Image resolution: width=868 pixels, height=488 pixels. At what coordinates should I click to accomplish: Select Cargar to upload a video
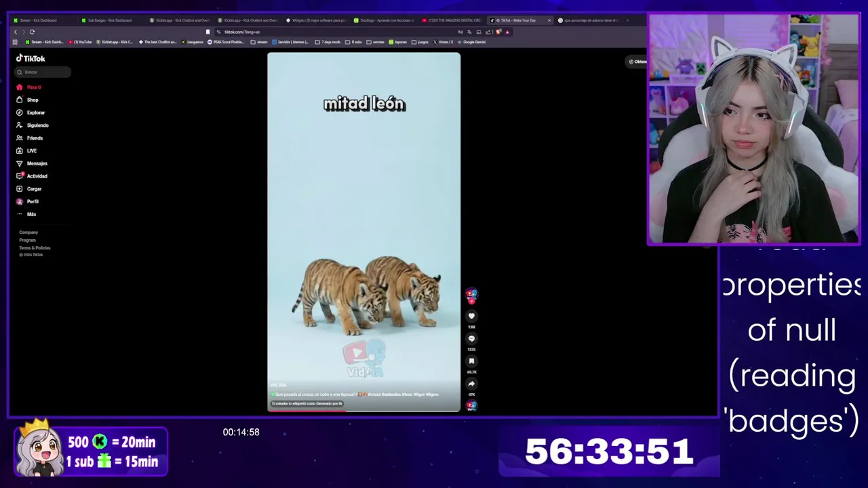coord(29,189)
